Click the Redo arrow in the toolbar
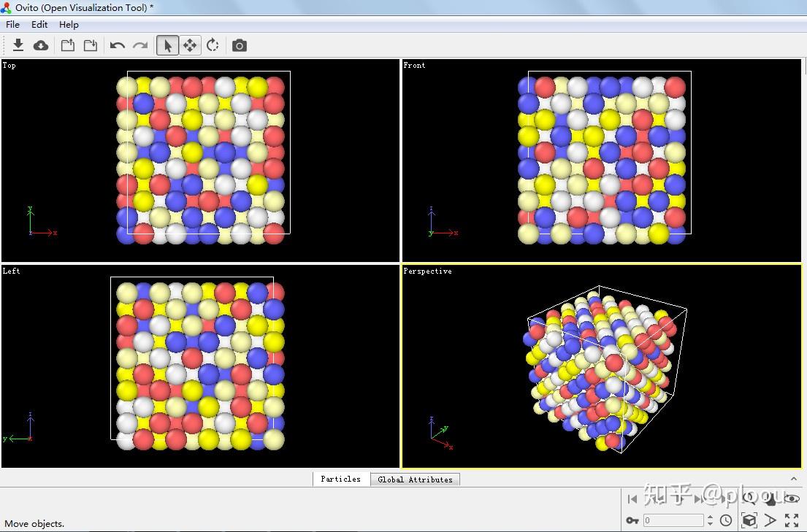807x532 pixels. [x=140, y=45]
